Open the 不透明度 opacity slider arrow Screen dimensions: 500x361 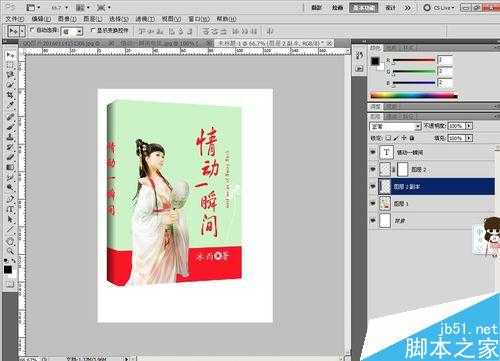coord(469,126)
